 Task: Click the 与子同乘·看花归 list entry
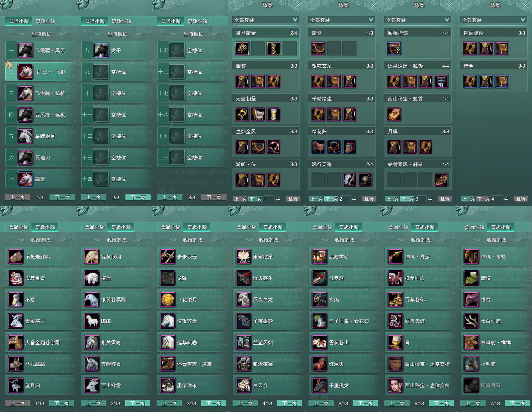[x=343, y=321]
